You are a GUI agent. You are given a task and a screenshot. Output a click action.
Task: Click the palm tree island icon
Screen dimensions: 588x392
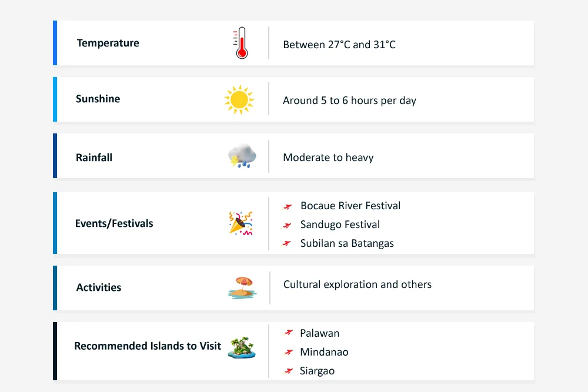[241, 347]
